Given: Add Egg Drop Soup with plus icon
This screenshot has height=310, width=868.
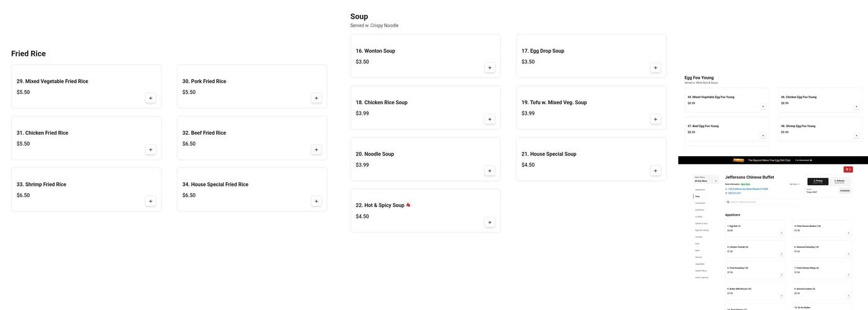Looking at the screenshot, I should pos(655,68).
